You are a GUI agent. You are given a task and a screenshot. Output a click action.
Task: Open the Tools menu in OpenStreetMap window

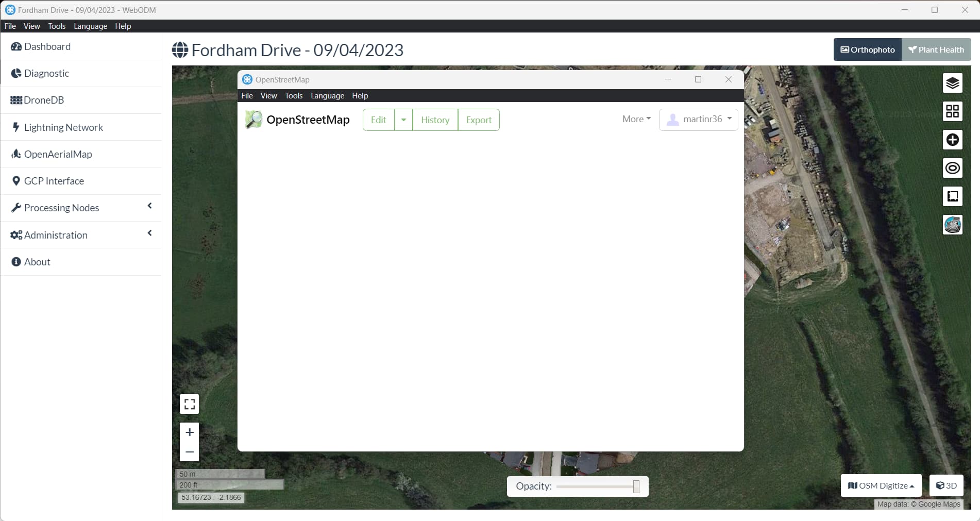point(294,95)
